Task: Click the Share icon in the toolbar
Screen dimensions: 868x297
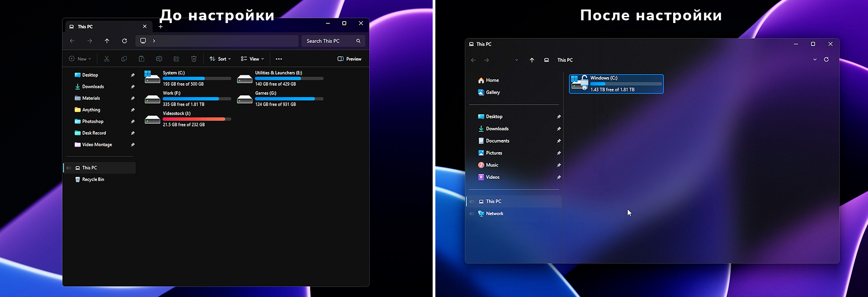Action: pos(176,59)
